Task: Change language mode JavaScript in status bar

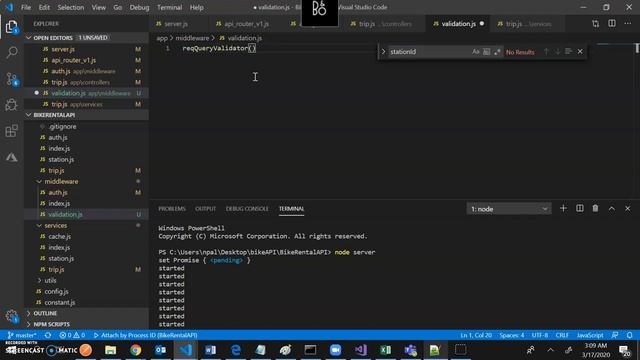Action: pos(590,335)
